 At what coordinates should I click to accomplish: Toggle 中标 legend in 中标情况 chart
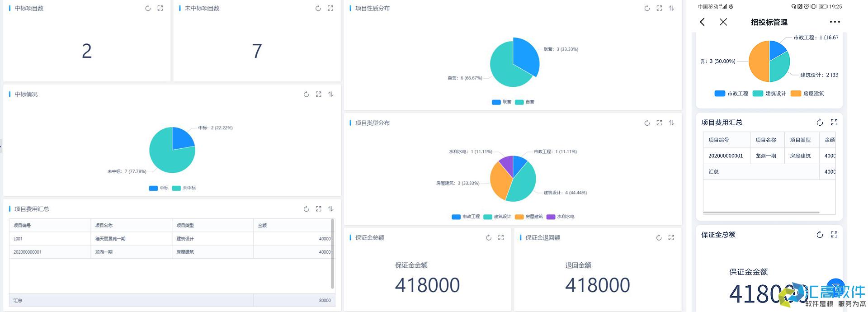point(159,188)
